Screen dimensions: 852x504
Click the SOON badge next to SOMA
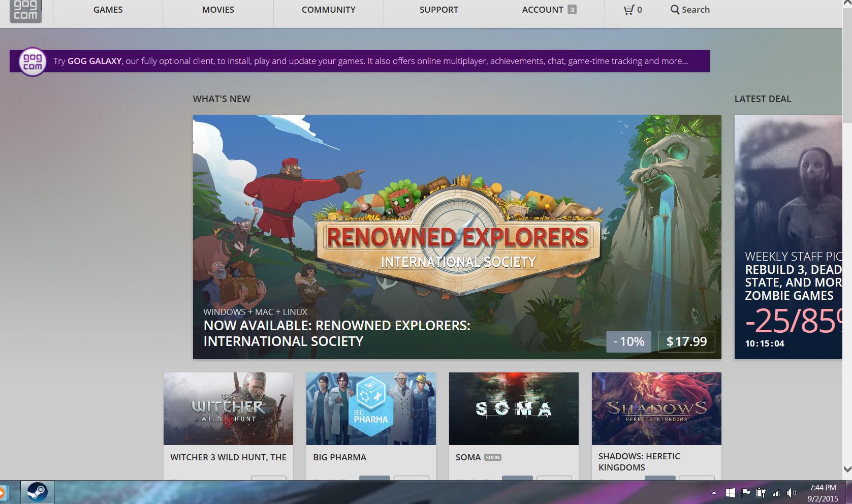(x=493, y=458)
